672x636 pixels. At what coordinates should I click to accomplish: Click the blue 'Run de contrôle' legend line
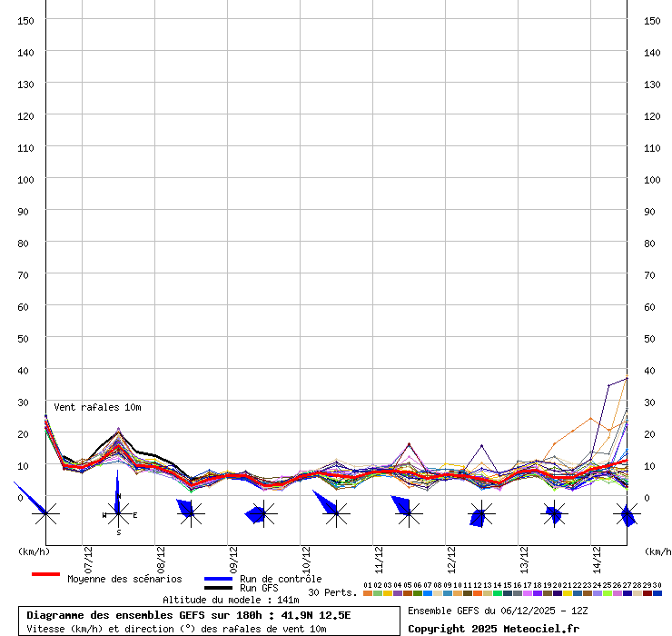pyautogui.click(x=218, y=579)
